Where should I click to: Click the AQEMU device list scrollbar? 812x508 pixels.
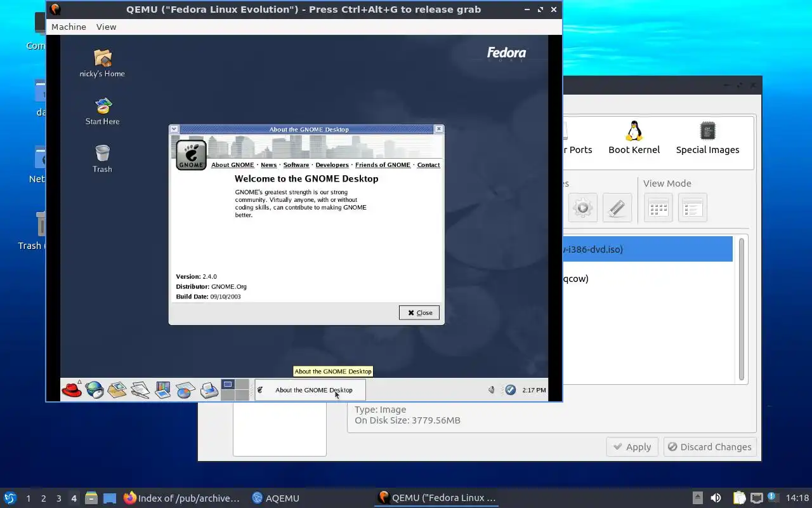coord(741,309)
